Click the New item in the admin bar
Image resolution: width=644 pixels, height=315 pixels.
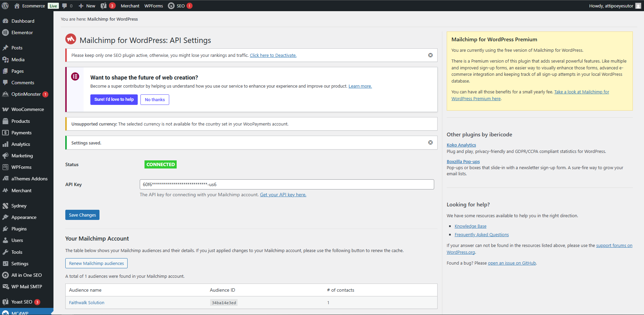[87, 6]
